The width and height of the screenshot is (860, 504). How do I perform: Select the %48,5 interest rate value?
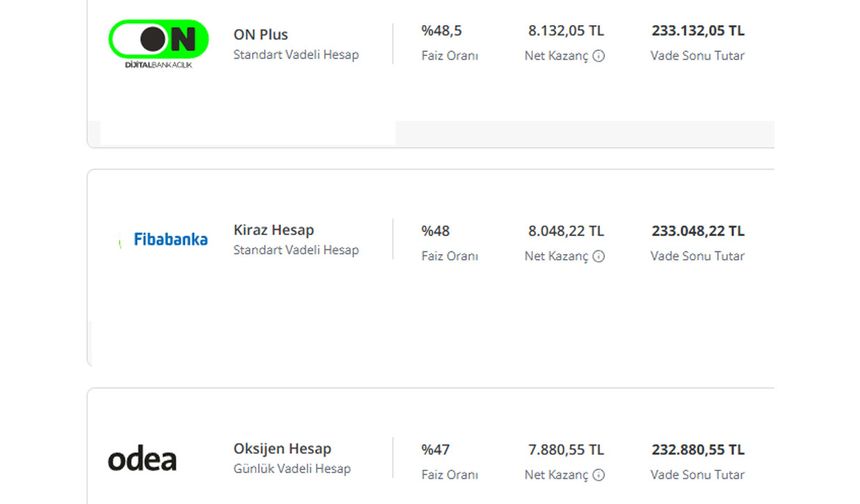point(441,31)
